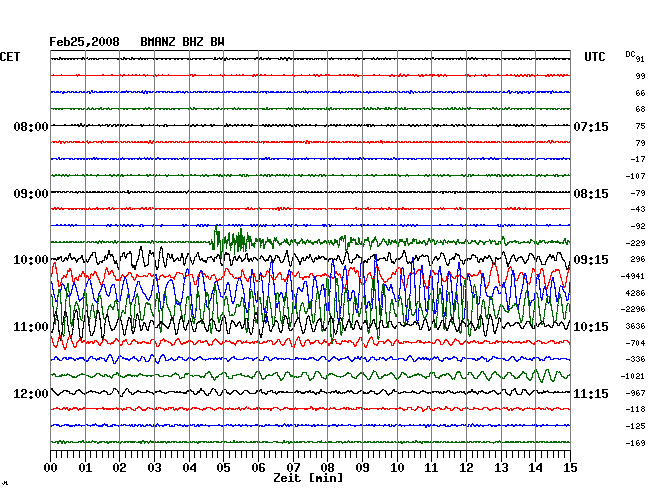
Task: Click the DC value -704
Action: pyautogui.click(x=635, y=343)
